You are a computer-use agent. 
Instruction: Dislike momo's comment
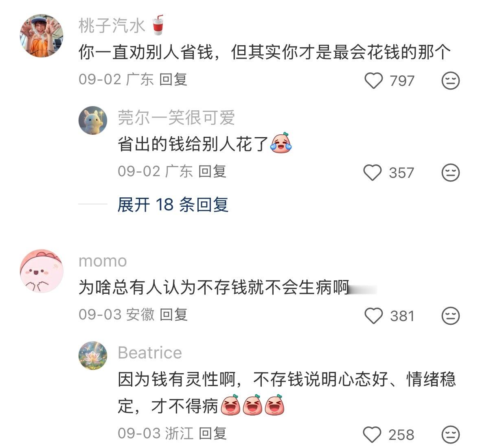[451, 316]
